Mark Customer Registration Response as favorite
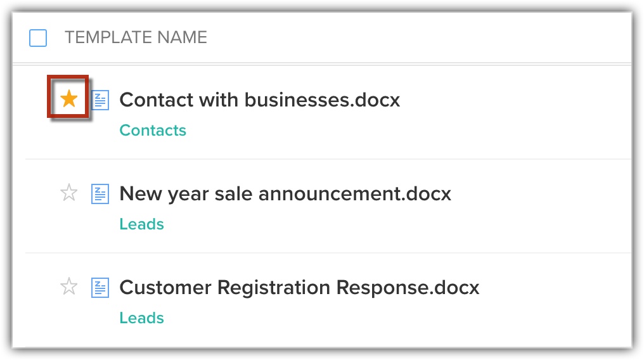This screenshot has width=644, height=360. coord(68,286)
